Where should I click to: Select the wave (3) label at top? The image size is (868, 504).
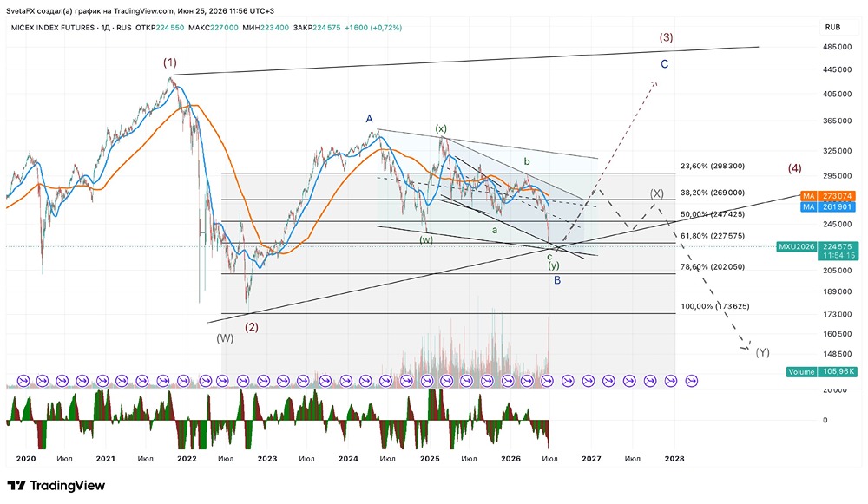click(x=666, y=37)
